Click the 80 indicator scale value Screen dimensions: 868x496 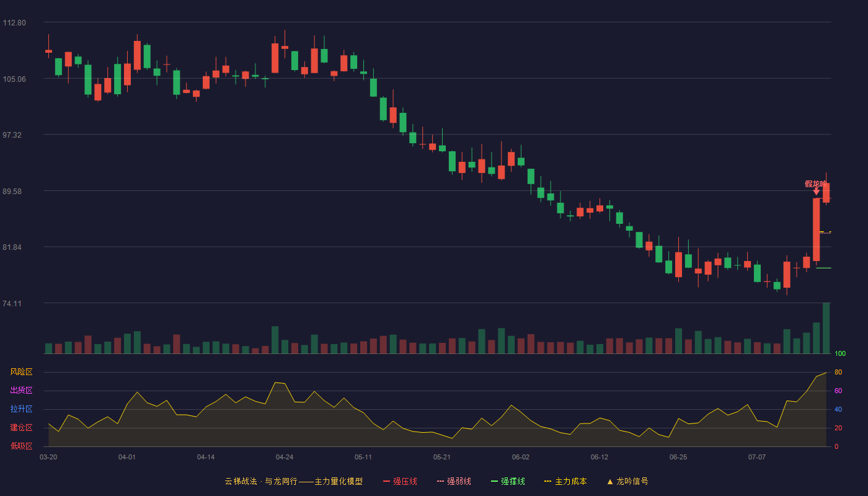pyautogui.click(x=838, y=372)
